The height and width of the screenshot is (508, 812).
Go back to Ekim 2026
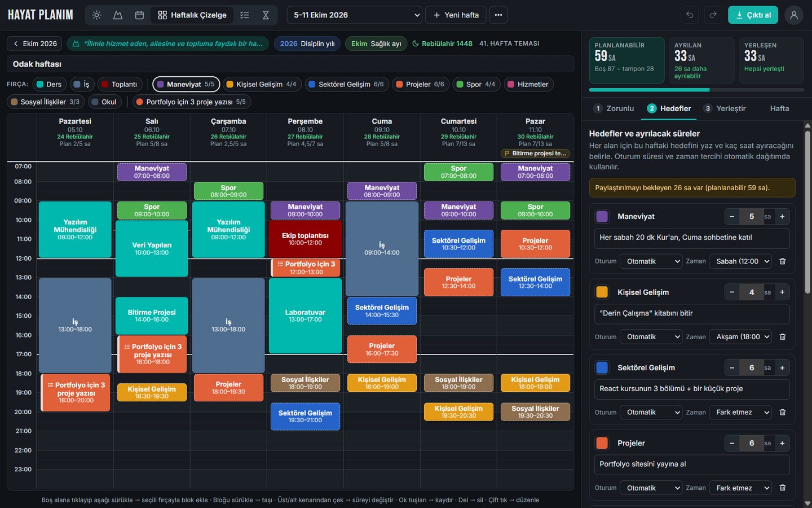click(34, 43)
